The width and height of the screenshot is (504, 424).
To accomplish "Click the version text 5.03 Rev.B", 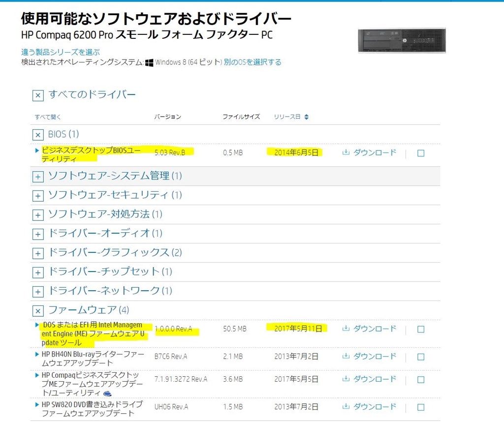I will 170,152.
